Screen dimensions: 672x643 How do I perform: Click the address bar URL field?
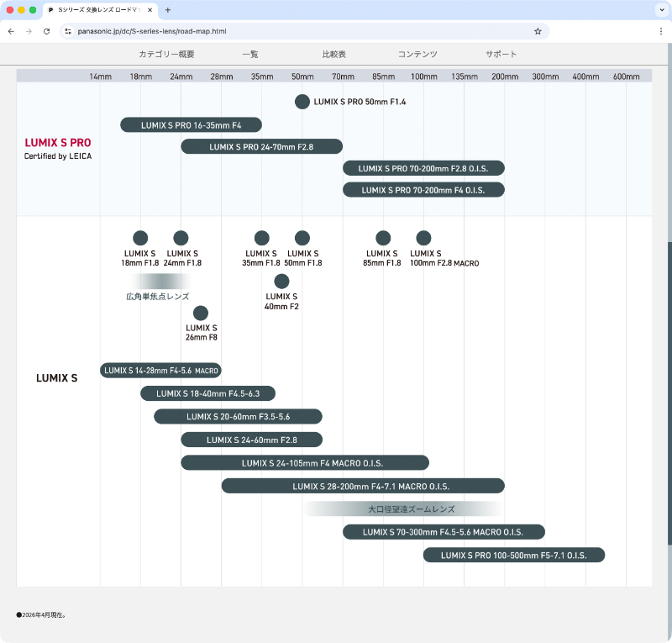click(300, 31)
